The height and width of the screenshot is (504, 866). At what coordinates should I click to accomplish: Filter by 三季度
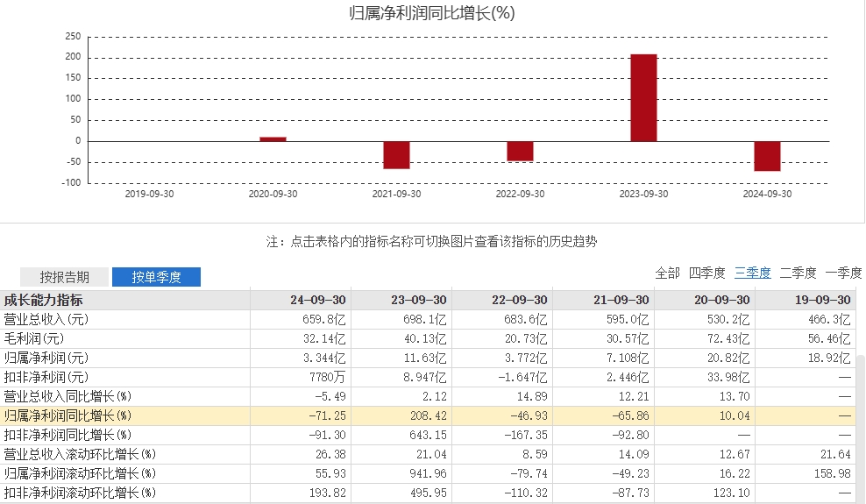coord(752,273)
